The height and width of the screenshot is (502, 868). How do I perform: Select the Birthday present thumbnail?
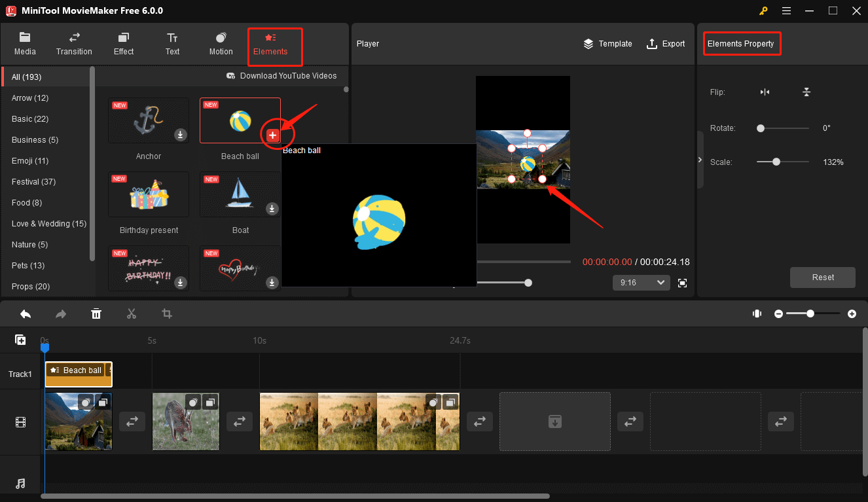tap(149, 194)
